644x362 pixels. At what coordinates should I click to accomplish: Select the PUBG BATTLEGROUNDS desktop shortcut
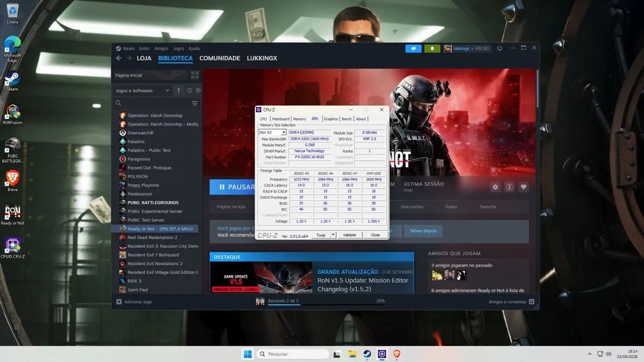click(13, 150)
